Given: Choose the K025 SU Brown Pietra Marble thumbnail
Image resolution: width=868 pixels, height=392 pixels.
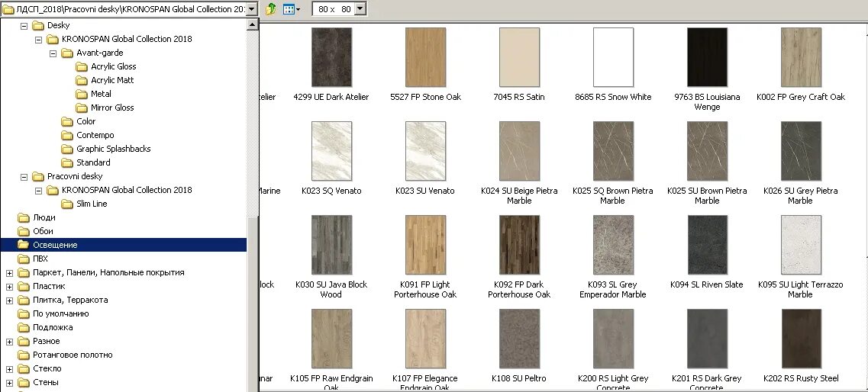Looking at the screenshot, I should pyautogui.click(x=708, y=152).
